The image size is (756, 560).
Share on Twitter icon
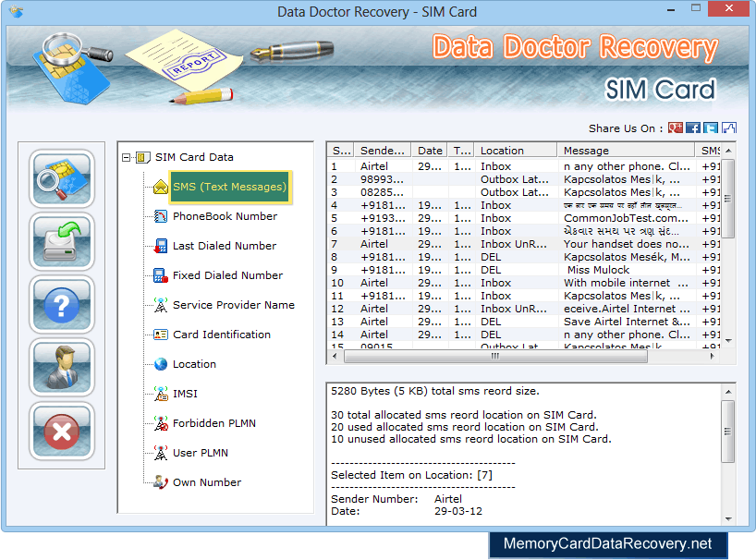(710, 128)
